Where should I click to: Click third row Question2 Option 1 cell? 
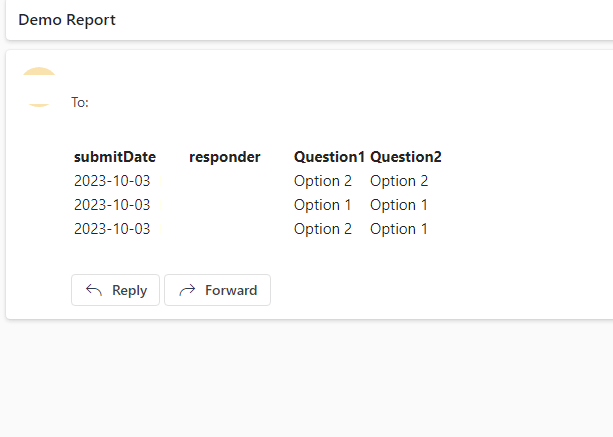pyautogui.click(x=399, y=229)
